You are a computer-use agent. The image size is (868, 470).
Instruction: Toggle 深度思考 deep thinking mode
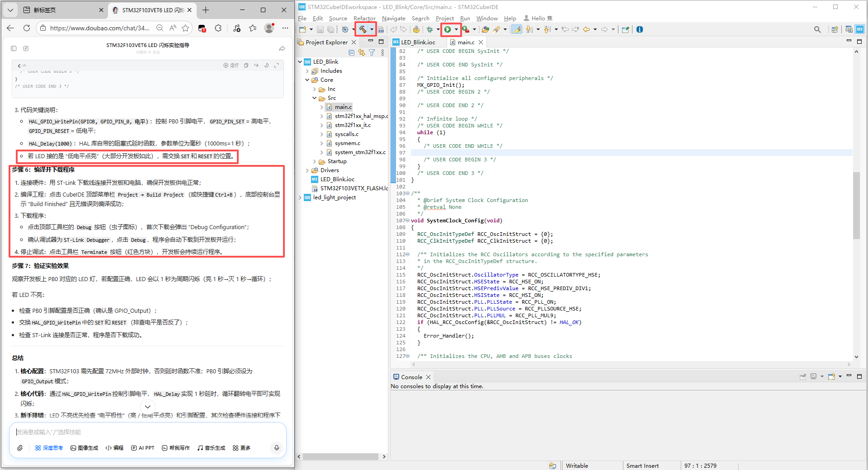(49, 448)
